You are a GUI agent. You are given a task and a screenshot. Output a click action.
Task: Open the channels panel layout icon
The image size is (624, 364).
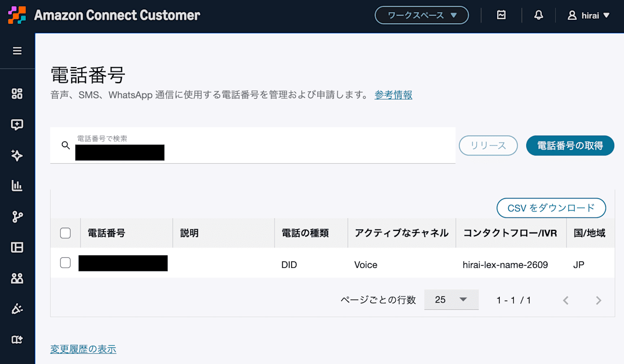point(17,248)
